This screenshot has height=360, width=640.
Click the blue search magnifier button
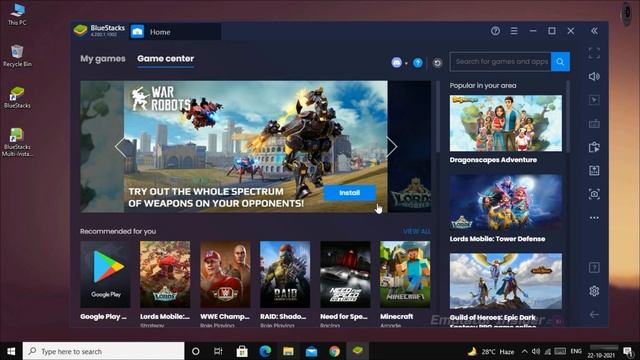pos(560,62)
